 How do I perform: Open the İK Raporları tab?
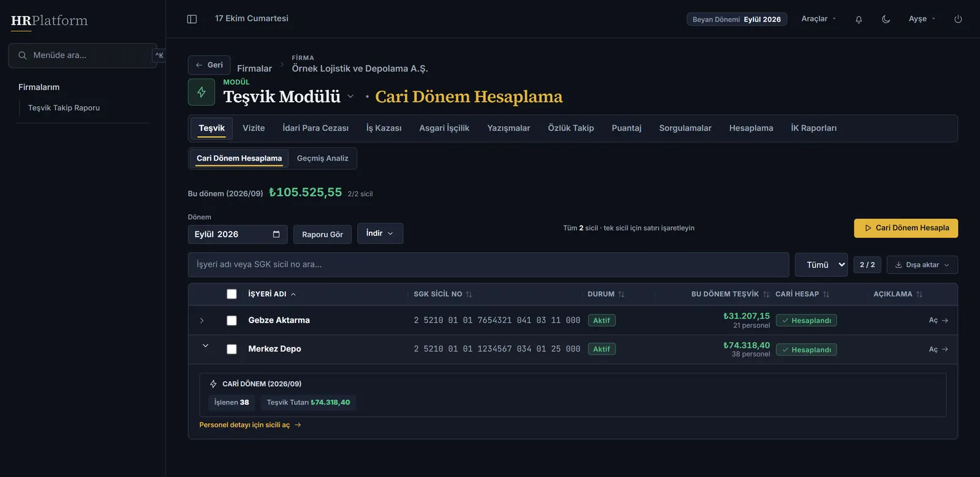813,128
